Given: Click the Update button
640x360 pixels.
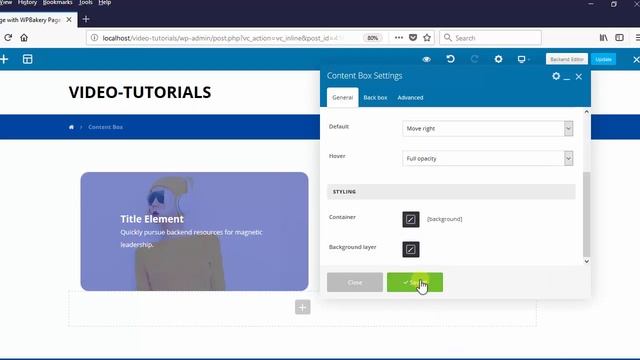Looking at the screenshot, I should click(x=603, y=59).
